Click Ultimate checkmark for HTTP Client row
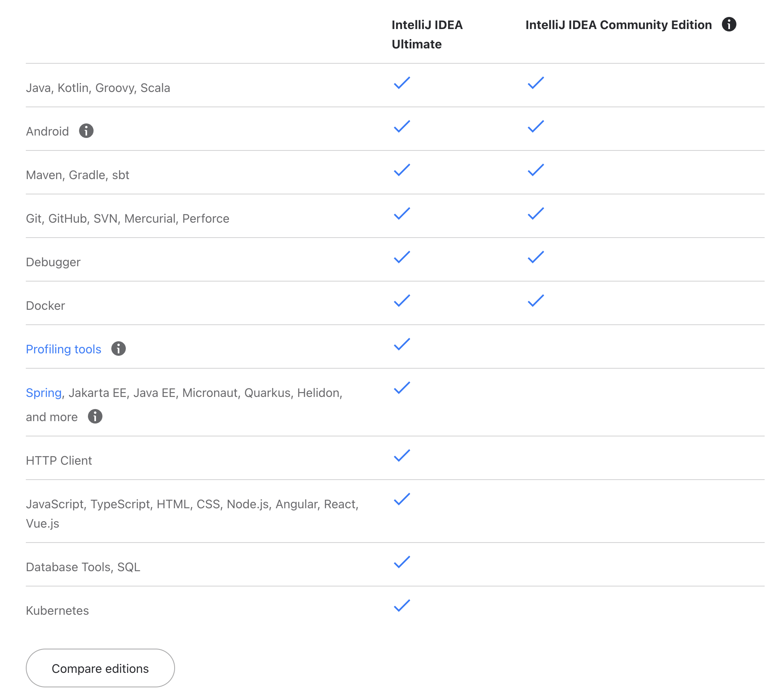The height and width of the screenshot is (693, 784). 402,455
